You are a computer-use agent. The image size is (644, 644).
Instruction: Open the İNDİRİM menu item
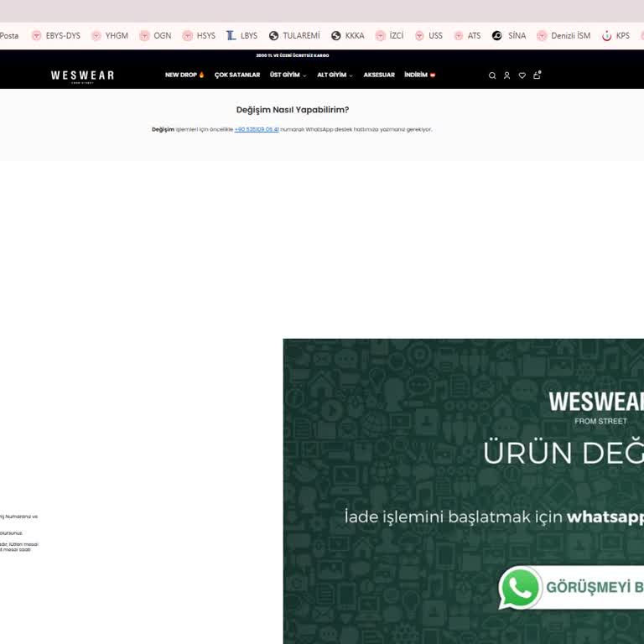419,75
